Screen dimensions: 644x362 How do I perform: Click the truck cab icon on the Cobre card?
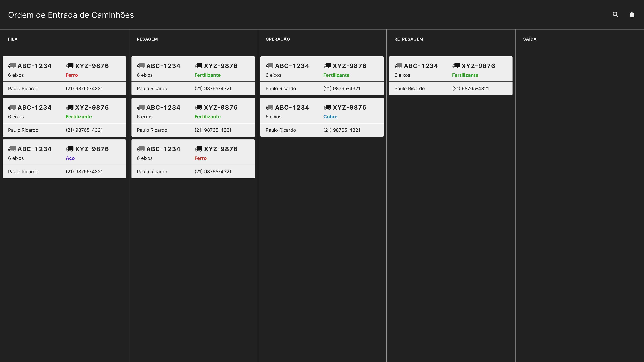point(270,107)
